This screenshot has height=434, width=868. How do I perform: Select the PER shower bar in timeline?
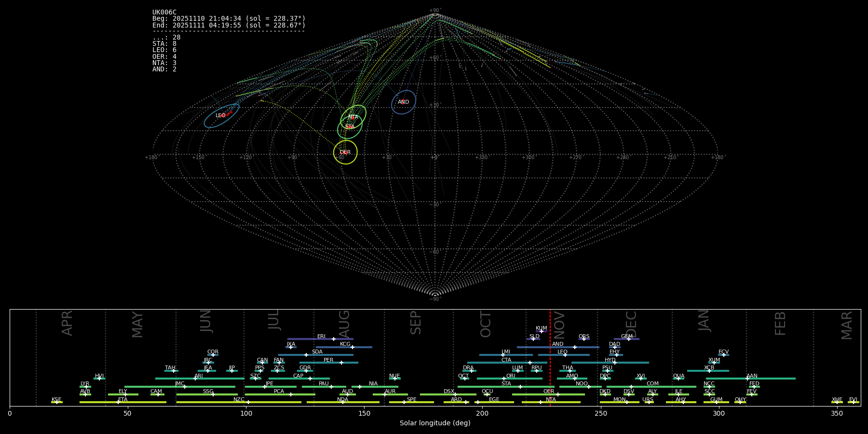(328, 363)
